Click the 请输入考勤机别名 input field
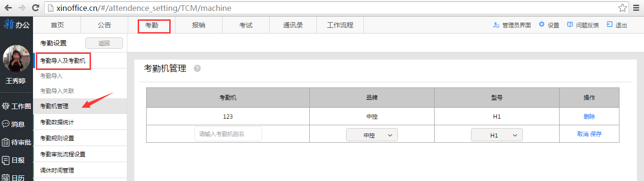This screenshot has height=181, width=644. point(228,134)
